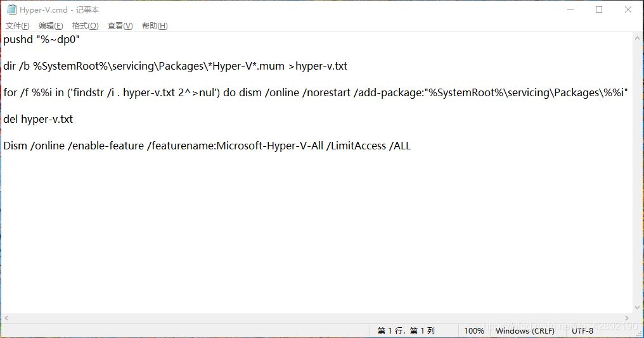Click the text '>hyper-v.txt' in dir line
Viewport: 644px width, 338px height.
318,66
